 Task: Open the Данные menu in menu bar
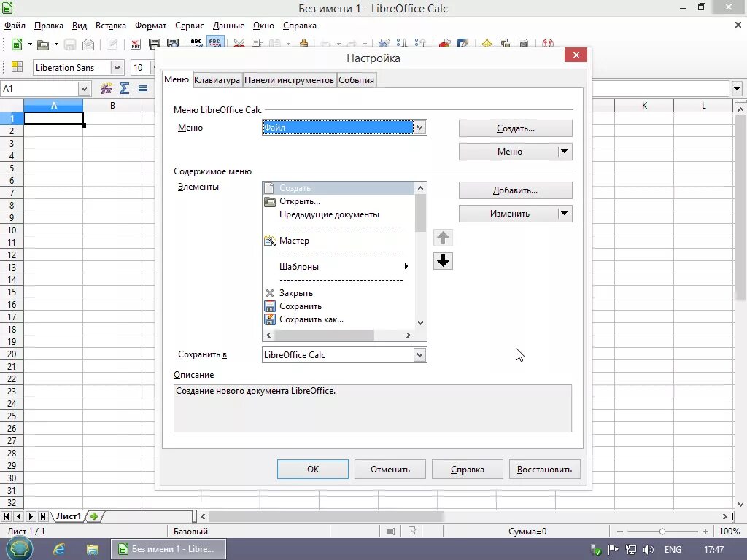228,26
